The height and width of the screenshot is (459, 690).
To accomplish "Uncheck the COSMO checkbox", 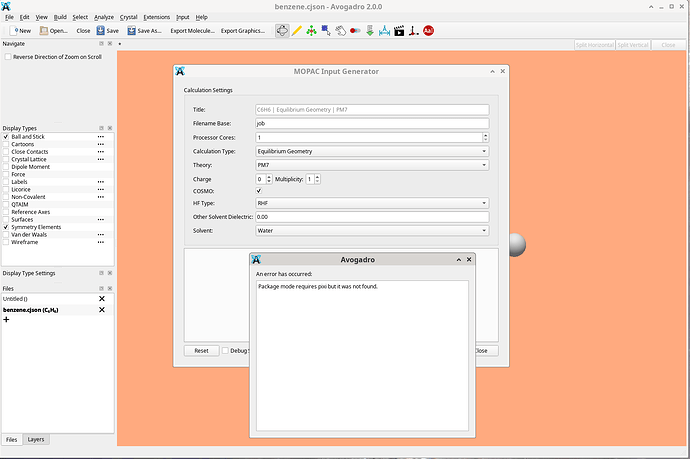I will [259, 191].
